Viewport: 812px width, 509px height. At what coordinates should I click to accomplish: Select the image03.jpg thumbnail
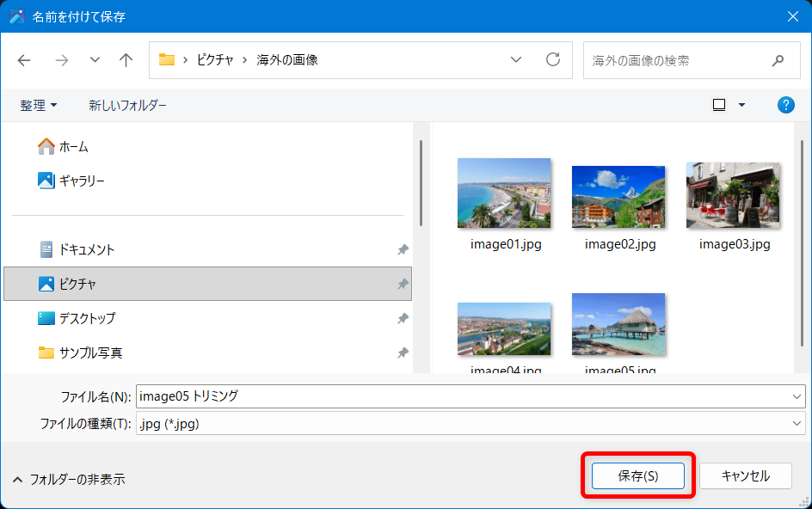pyautogui.click(x=733, y=195)
